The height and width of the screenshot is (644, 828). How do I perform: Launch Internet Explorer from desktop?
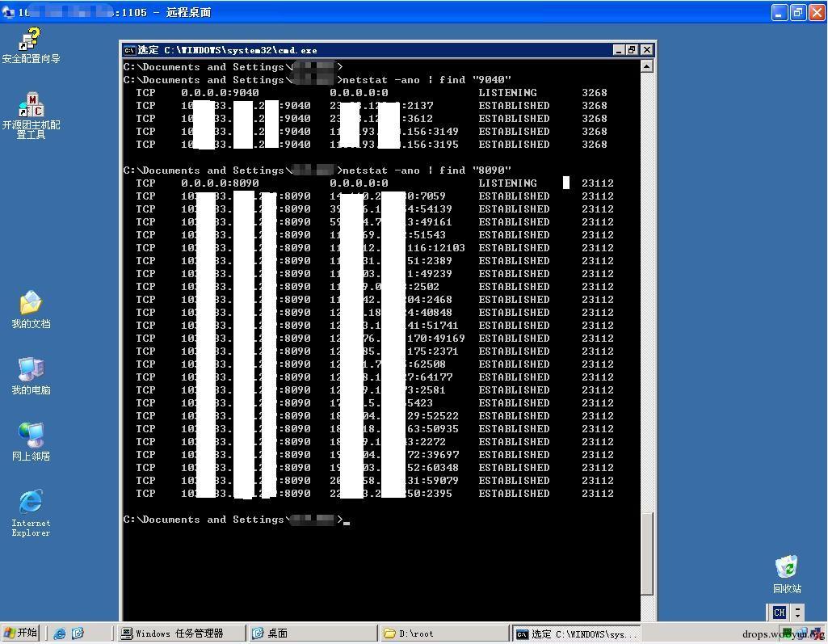click(x=31, y=503)
